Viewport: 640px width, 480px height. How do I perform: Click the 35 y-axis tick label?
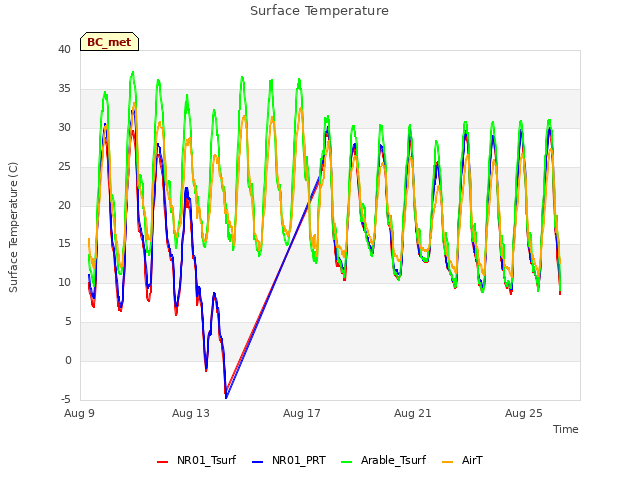[64, 89]
